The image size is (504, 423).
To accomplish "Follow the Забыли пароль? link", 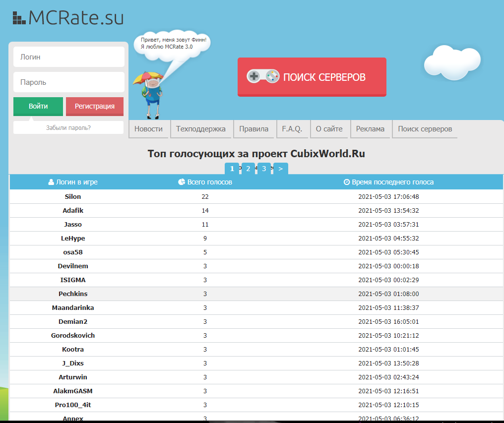I will pyautogui.click(x=68, y=127).
